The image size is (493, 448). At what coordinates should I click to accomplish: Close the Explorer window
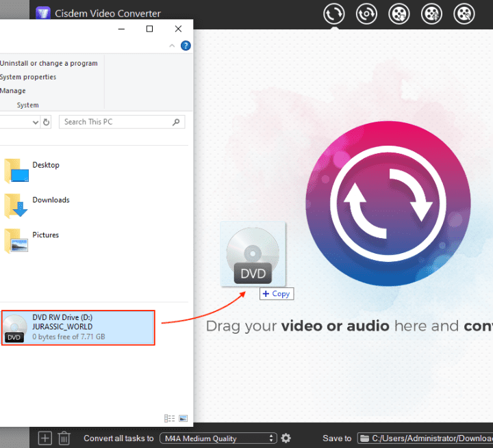point(178,29)
